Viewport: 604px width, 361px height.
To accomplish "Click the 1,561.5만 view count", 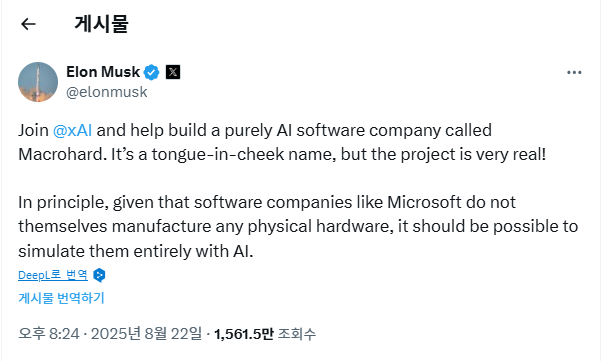I will point(243,334).
